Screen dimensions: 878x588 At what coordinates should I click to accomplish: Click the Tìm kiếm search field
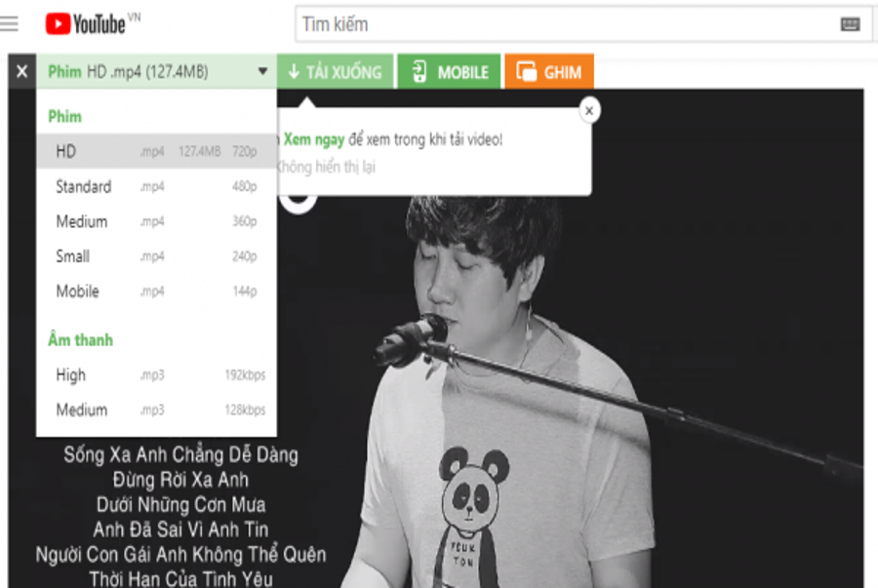[566, 24]
